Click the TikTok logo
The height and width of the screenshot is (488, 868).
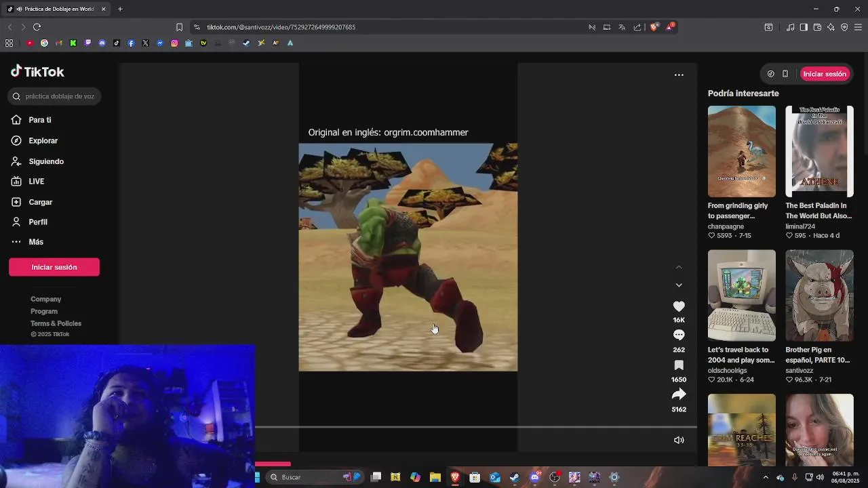coord(37,72)
